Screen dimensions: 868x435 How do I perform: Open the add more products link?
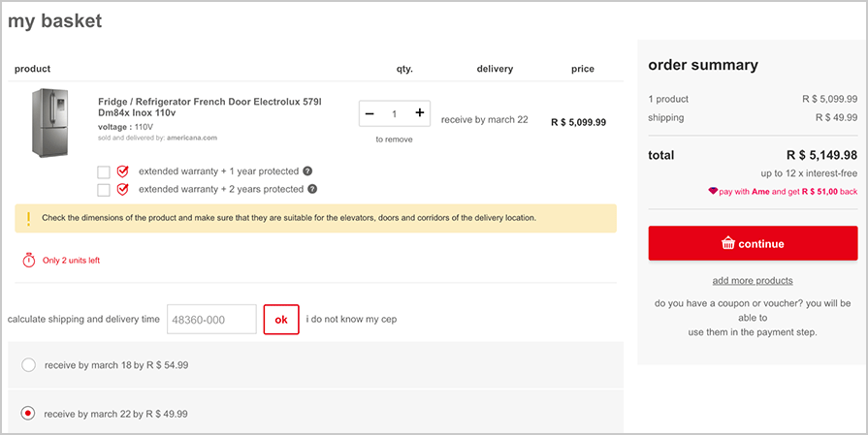coord(753,281)
